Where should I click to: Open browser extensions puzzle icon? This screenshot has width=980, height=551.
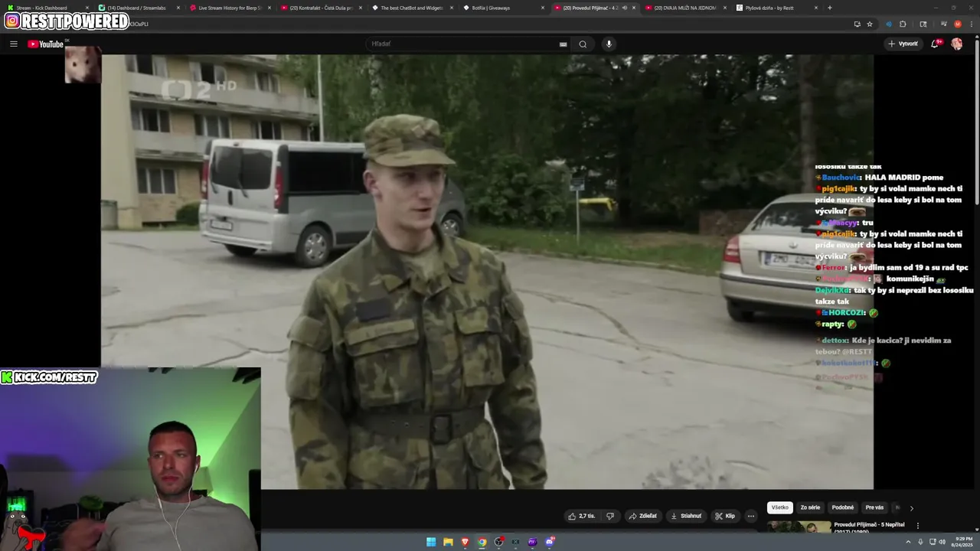[903, 24]
